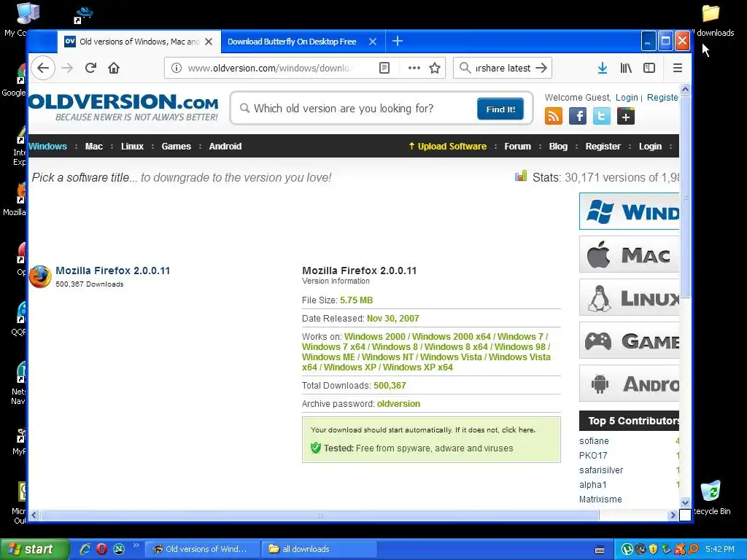Open the RSS feed icon
The height and width of the screenshot is (560, 747).
554,116
